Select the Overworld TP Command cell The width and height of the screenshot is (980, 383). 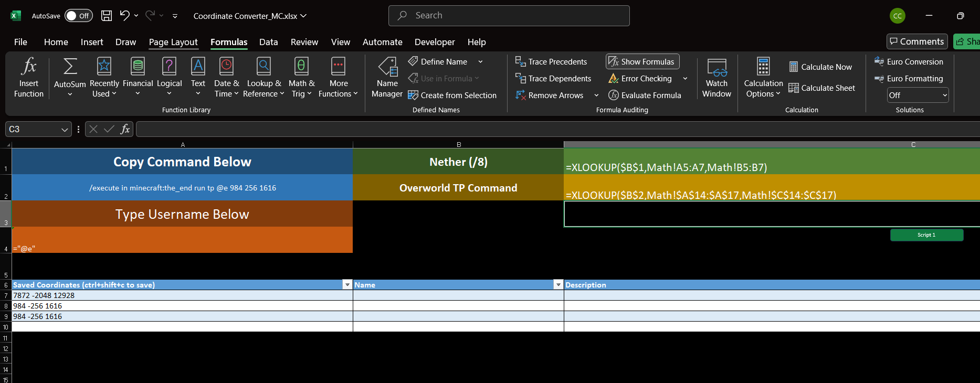pyautogui.click(x=458, y=187)
